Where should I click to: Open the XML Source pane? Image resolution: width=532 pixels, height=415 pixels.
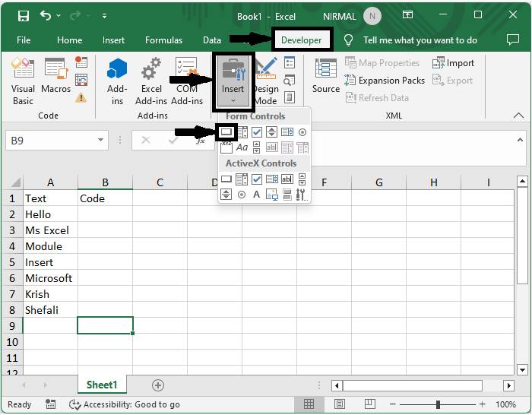[326, 76]
